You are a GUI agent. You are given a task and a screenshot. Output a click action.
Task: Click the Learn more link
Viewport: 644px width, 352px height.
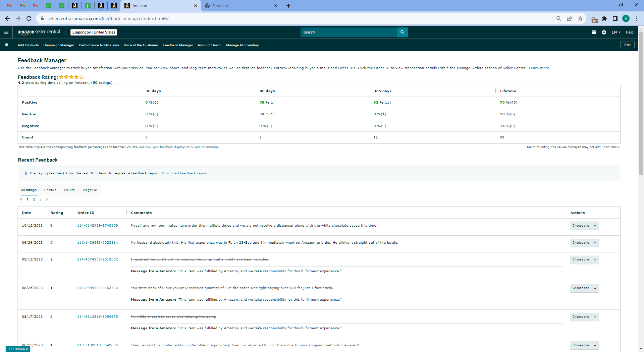click(539, 68)
